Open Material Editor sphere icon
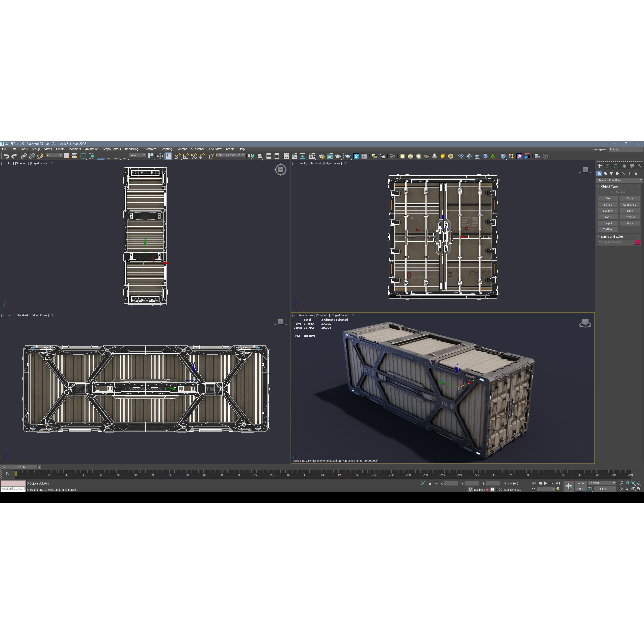644x644 pixels. tap(503, 156)
